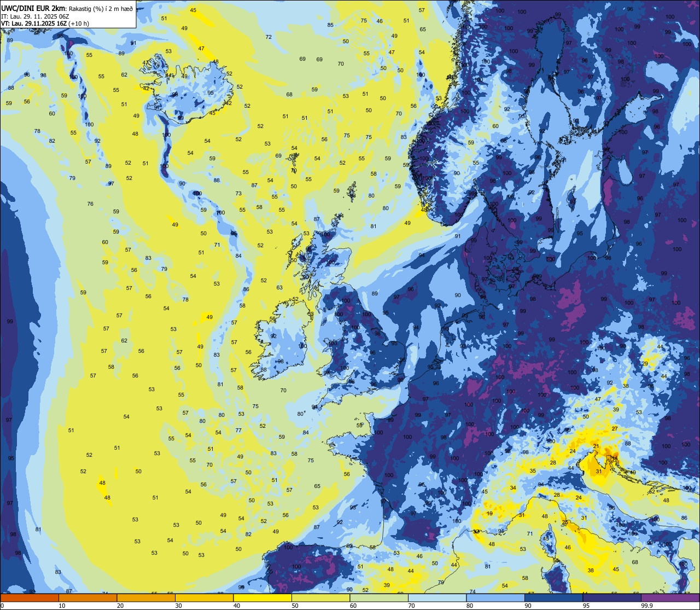The width and height of the screenshot is (700, 610).
Task: Choose the golden 30–40 legend swatch
Action: 204,597
